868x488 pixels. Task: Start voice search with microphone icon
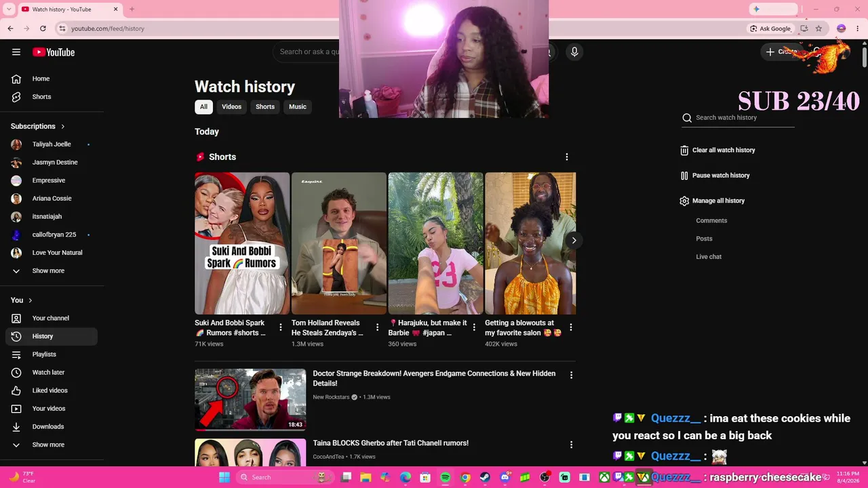(x=574, y=52)
